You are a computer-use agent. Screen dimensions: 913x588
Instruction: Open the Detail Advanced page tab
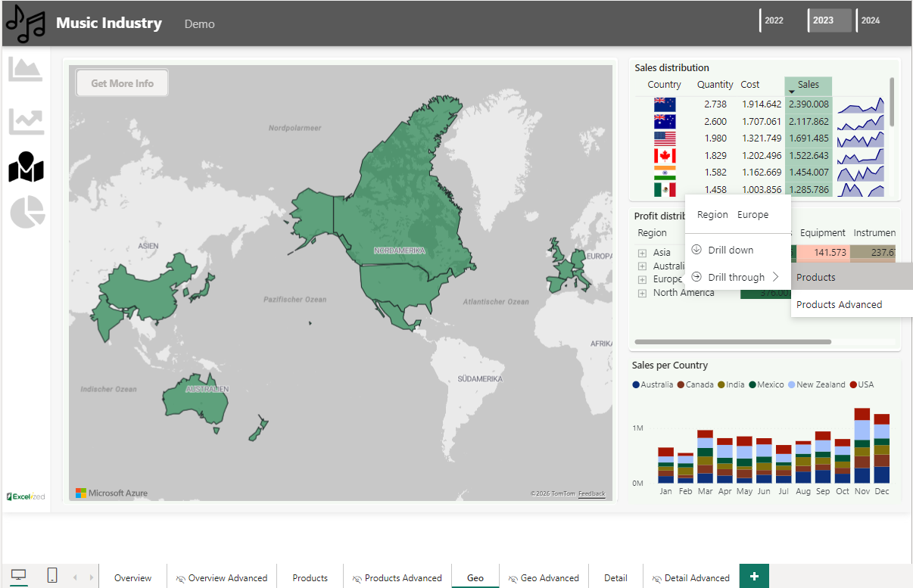tap(690, 577)
